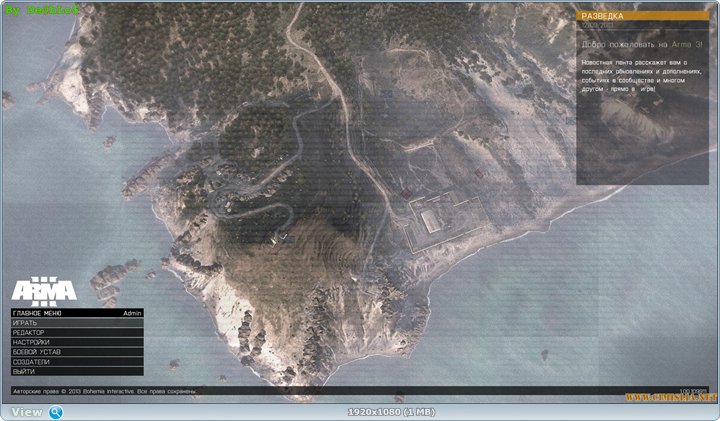Viewport: 720px width, 421px height.
Task: Click the View magnifier icon
Action: 56,412
